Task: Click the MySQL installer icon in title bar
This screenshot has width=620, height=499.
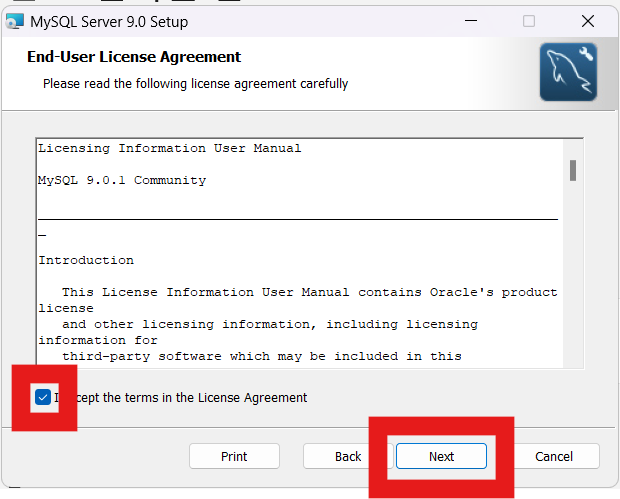Action: tap(15, 21)
